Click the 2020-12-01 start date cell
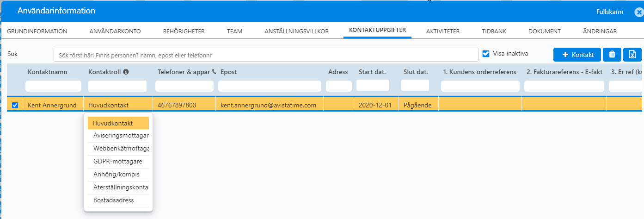This screenshot has height=219, width=644. [376, 105]
